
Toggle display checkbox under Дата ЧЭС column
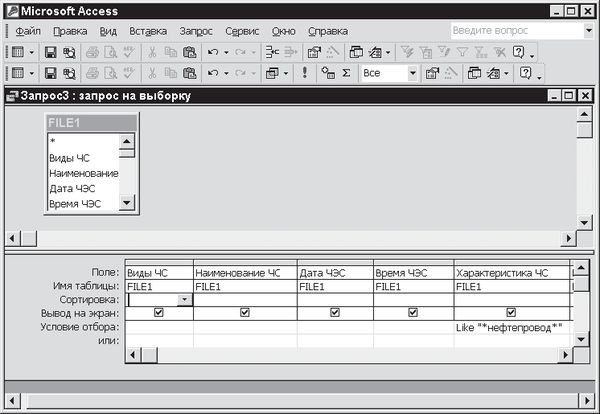coord(335,312)
